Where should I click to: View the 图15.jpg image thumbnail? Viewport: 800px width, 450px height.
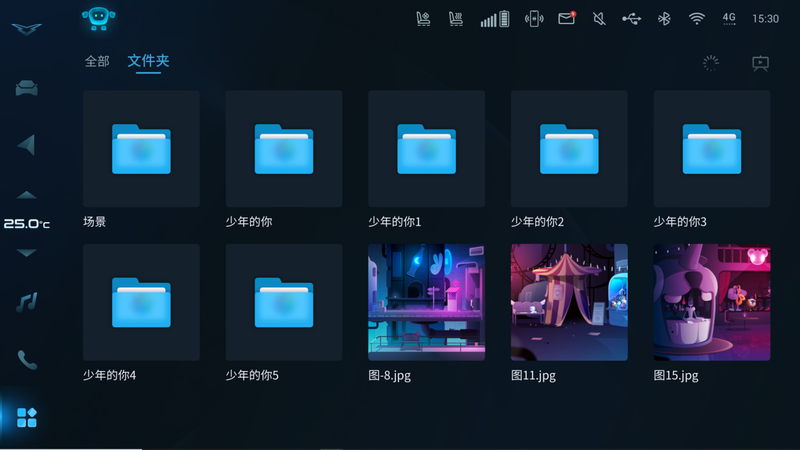[712, 302]
